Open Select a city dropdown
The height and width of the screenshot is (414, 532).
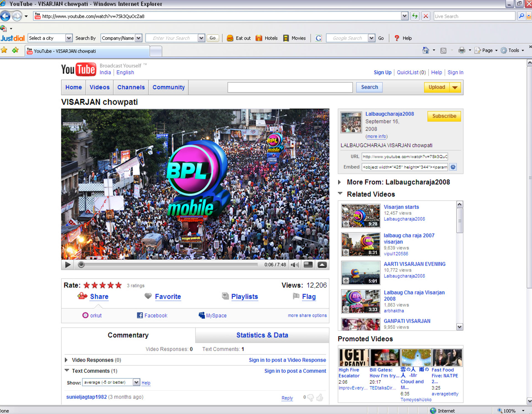click(x=69, y=38)
